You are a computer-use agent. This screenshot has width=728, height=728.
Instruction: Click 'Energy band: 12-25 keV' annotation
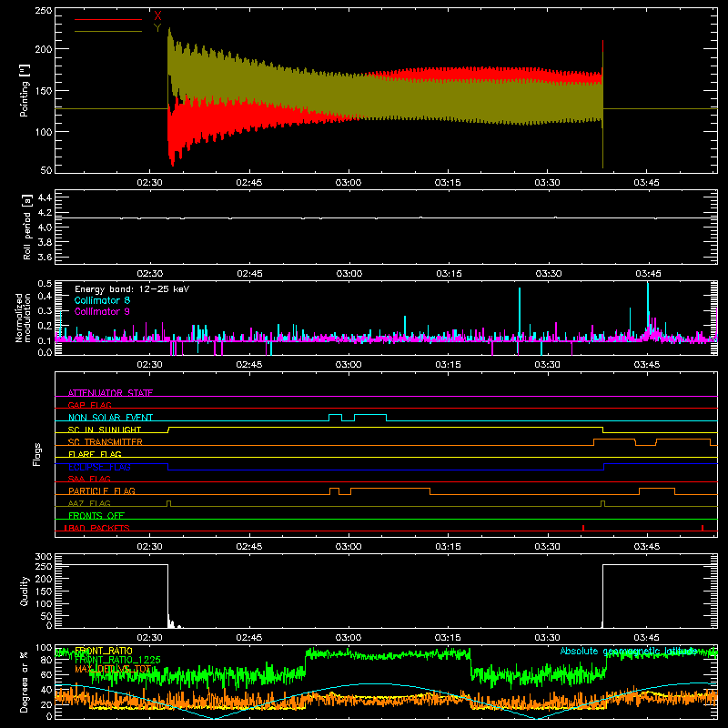coord(132,289)
